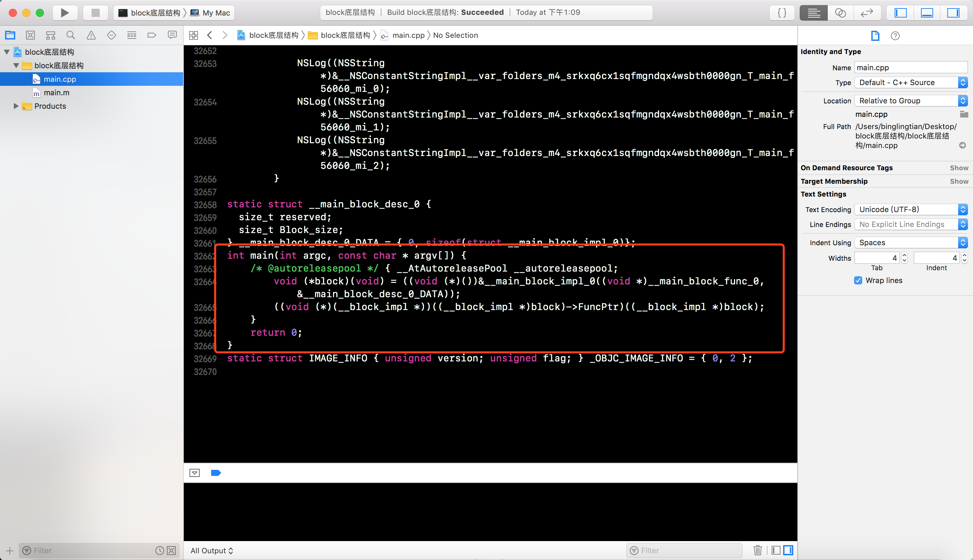Increment the Tab width stepper

904,255
